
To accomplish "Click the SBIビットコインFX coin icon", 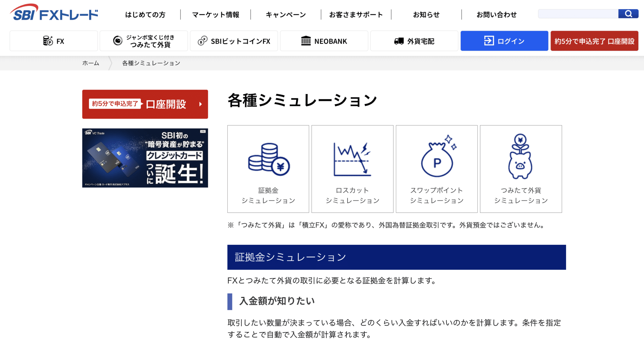I will [x=203, y=41].
